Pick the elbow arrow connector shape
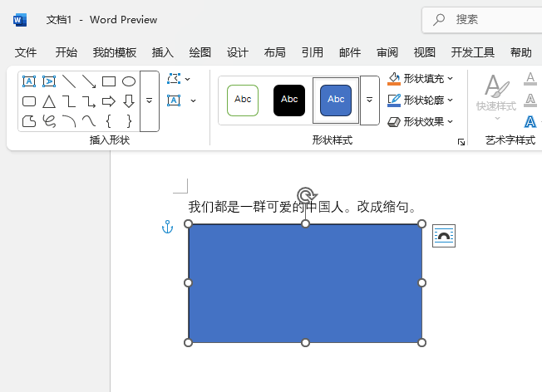 coord(89,101)
